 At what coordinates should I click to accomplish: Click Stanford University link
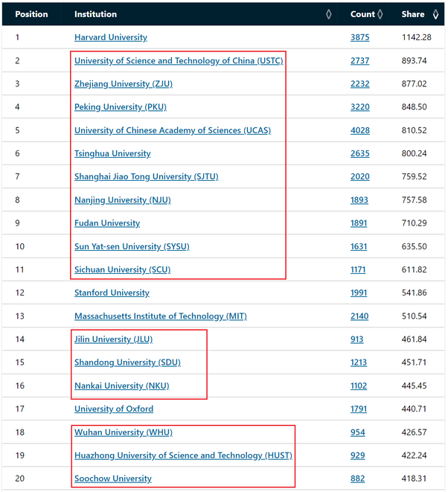pyautogui.click(x=112, y=293)
